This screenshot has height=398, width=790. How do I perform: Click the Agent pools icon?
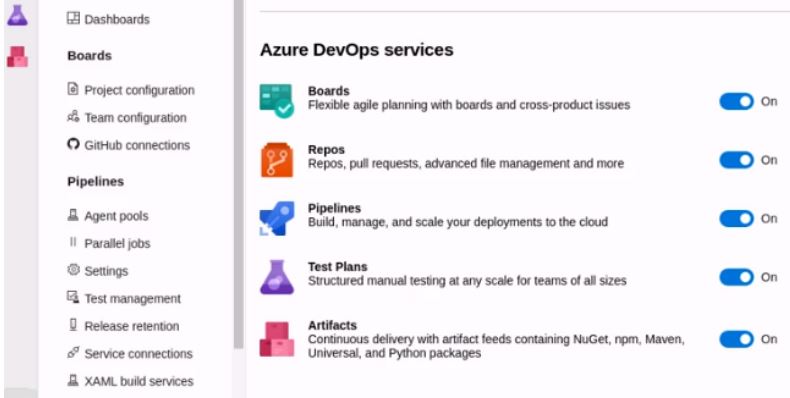point(74,215)
